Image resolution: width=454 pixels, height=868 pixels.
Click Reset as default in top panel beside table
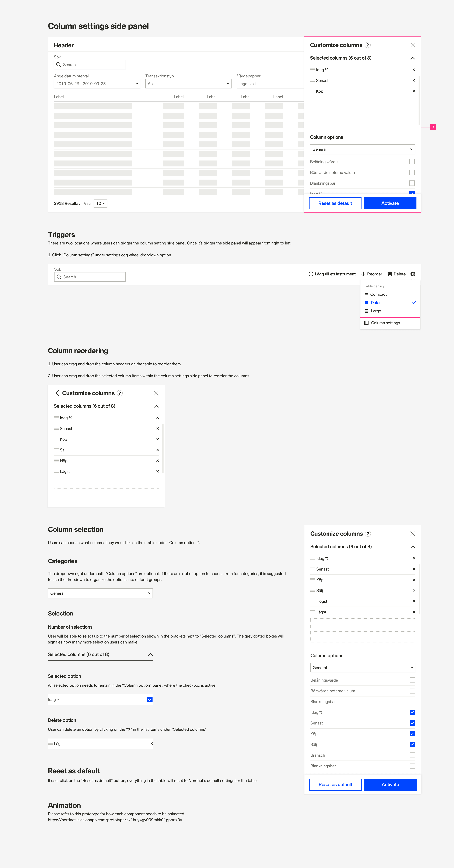point(335,204)
